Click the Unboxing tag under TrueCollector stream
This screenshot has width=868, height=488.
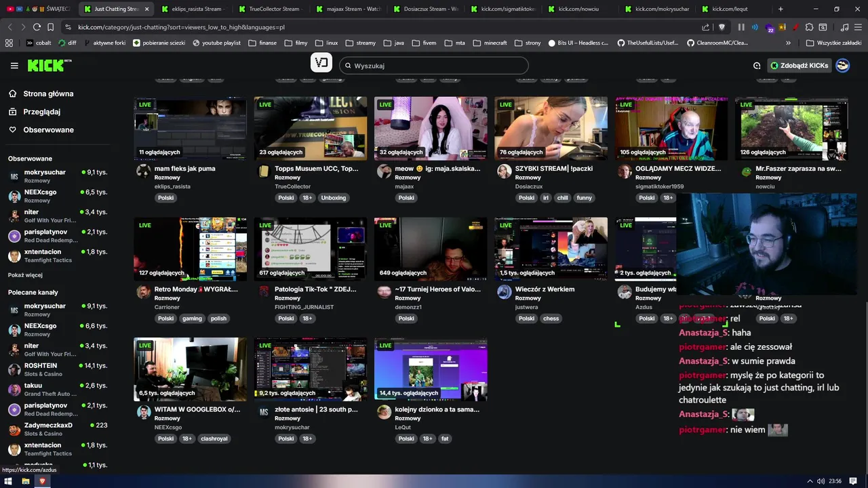coord(334,198)
